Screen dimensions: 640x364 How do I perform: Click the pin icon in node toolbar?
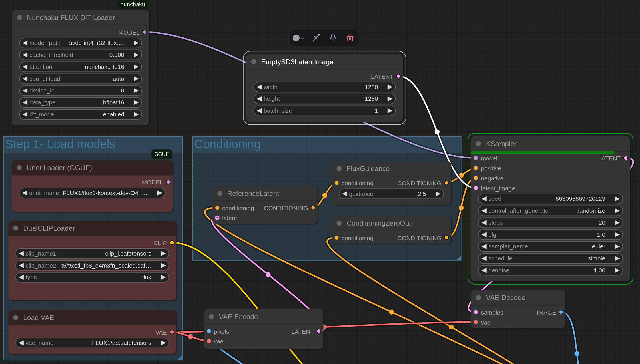[x=333, y=38]
